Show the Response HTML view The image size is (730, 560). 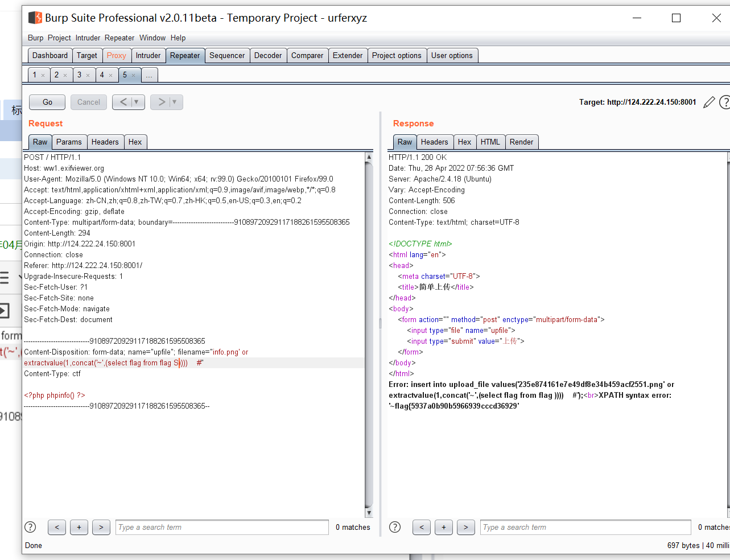490,142
